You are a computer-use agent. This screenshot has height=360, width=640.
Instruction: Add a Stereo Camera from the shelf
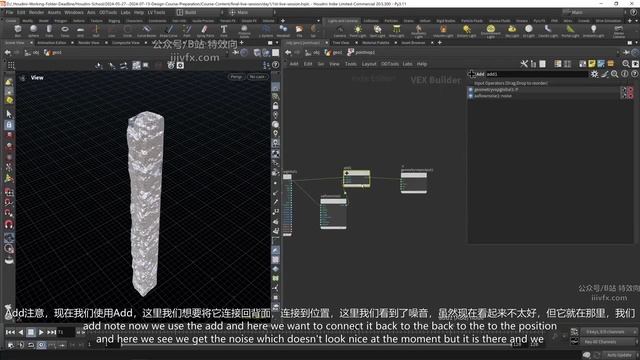pos(619,31)
